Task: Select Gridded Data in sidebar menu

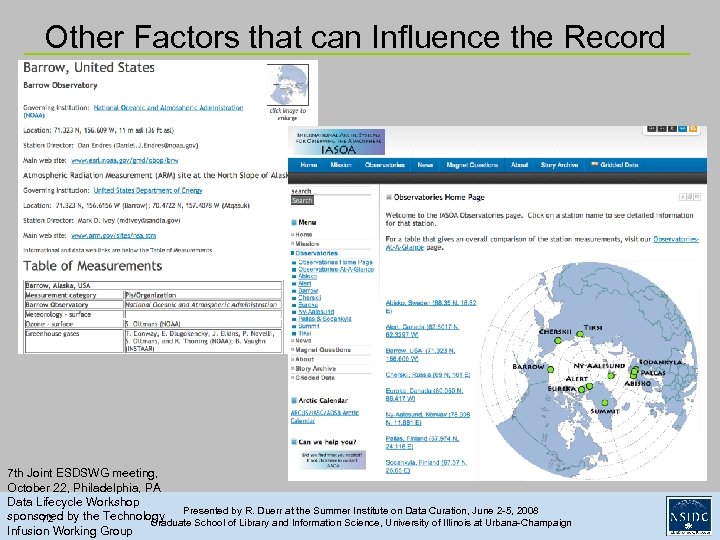Action: (x=315, y=378)
